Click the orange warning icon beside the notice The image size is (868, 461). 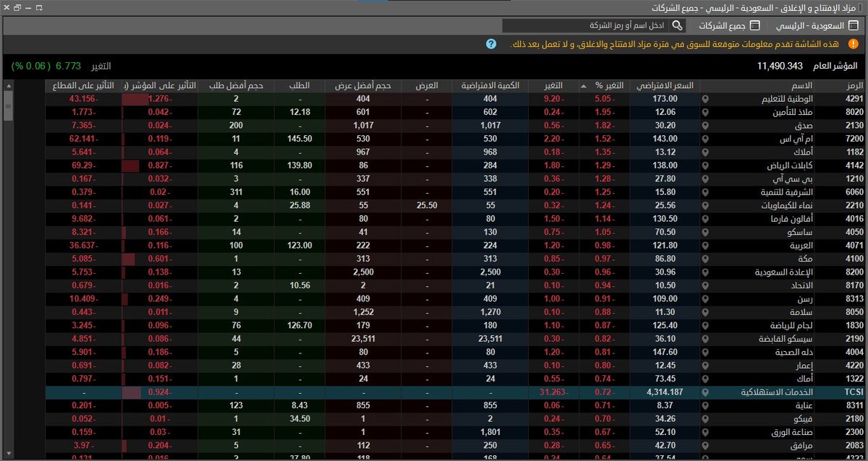(x=852, y=44)
